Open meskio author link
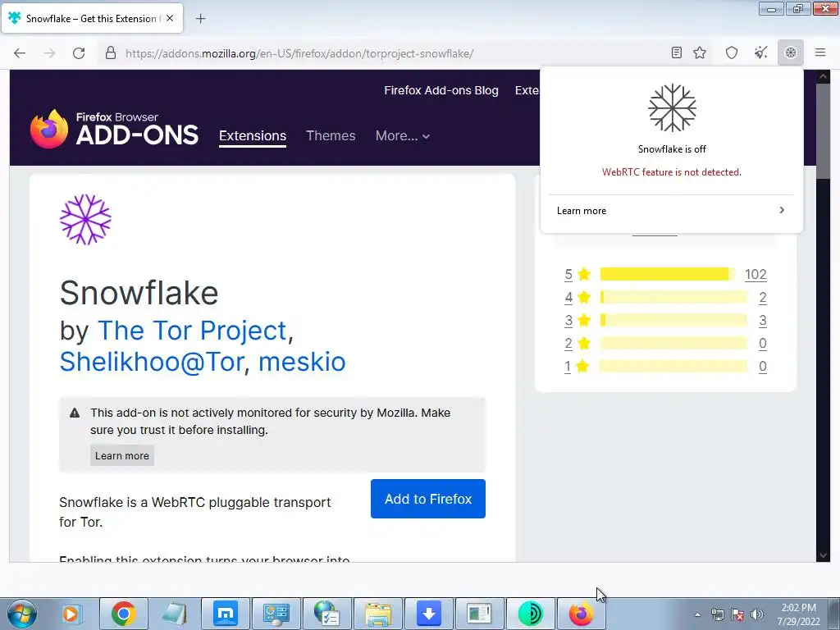The image size is (840, 630). pyautogui.click(x=302, y=362)
